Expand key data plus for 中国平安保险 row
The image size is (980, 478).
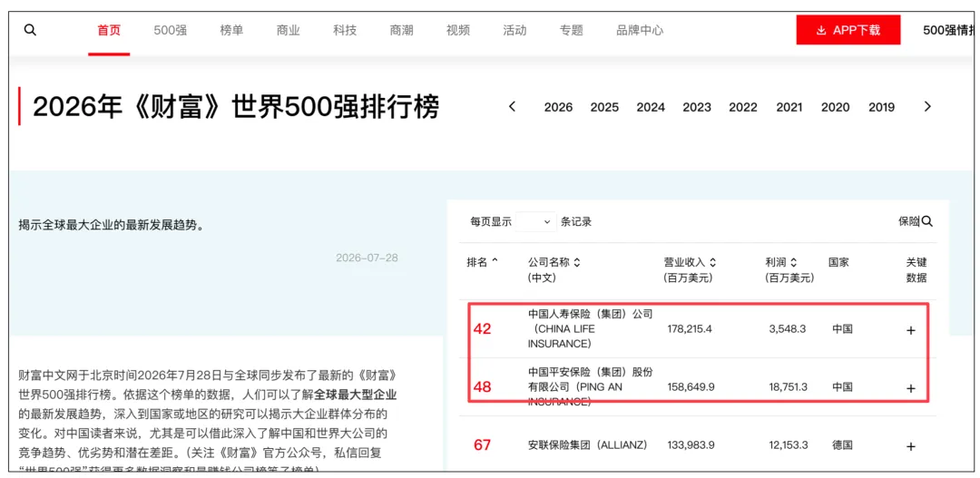tap(911, 388)
